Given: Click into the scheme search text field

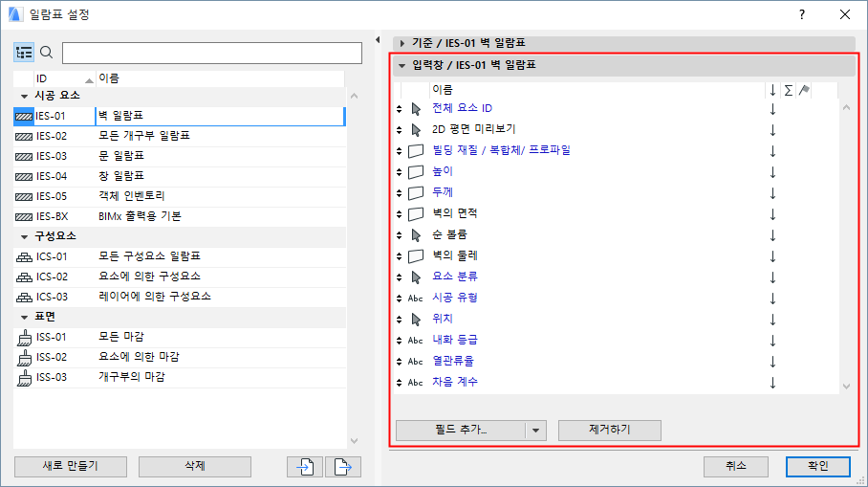Looking at the screenshot, I should [x=212, y=54].
